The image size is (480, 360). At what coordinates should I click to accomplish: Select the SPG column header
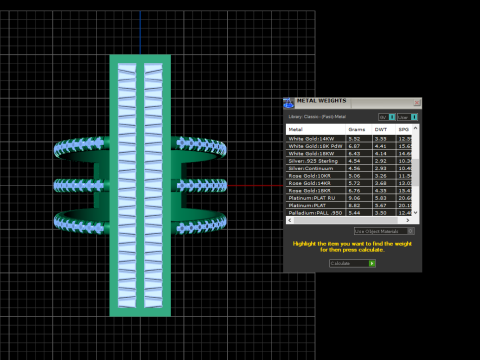tap(404, 129)
